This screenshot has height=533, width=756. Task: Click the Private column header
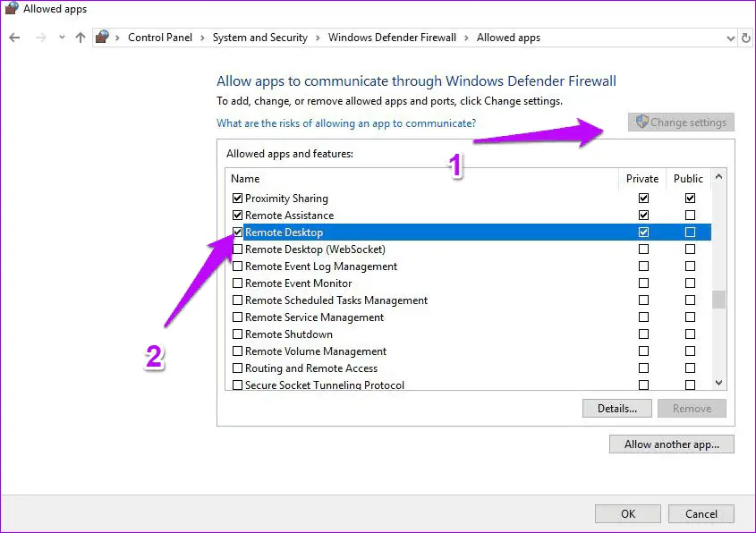pyautogui.click(x=642, y=179)
